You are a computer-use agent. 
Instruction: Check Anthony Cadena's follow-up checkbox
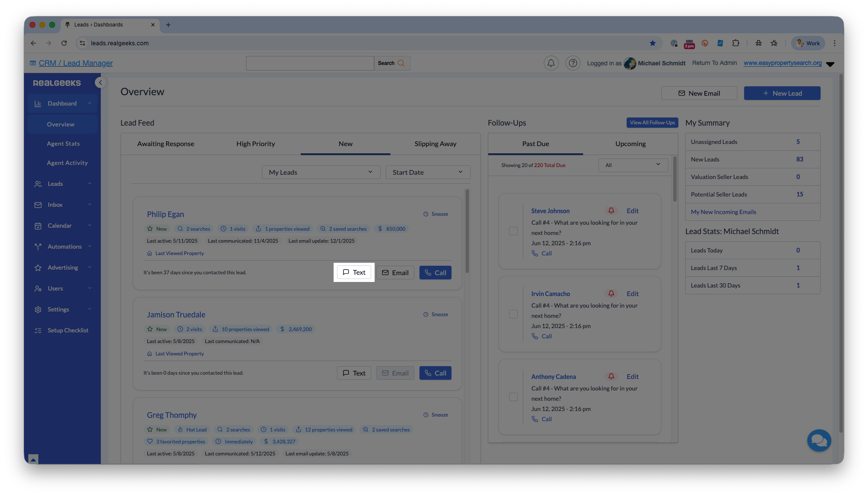point(513,397)
